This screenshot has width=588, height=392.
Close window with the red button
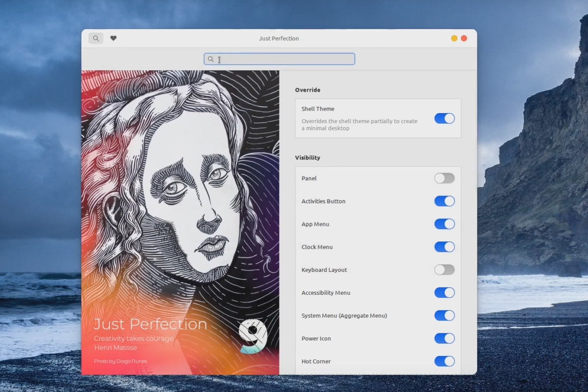click(464, 38)
